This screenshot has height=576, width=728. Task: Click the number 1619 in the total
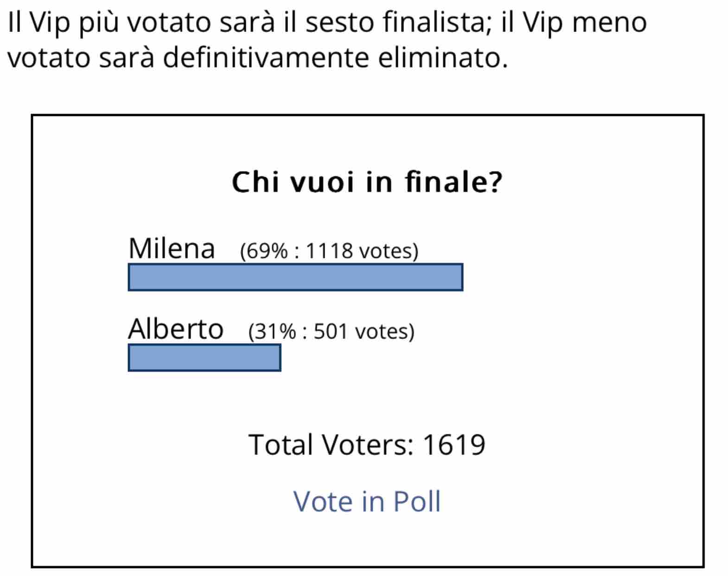tap(454, 445)
